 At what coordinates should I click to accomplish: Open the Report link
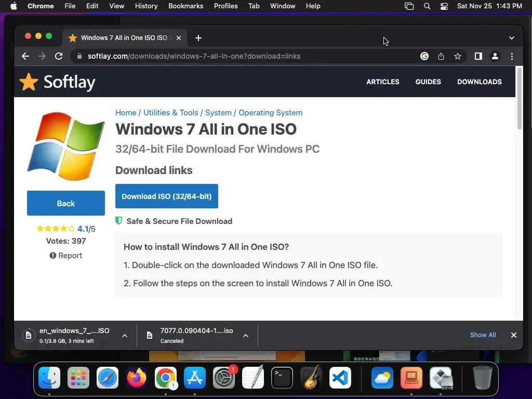pyautogui.click(x=66, y=256)
